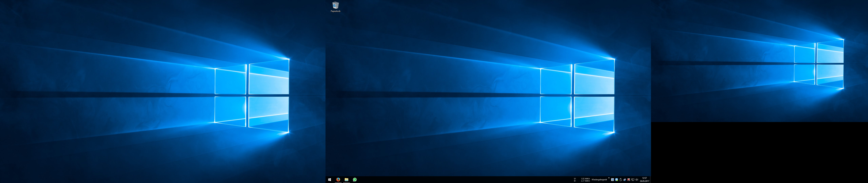
Task: Click the date 26.05.2017 in the taskbar
Action: (x=645, y=181)
